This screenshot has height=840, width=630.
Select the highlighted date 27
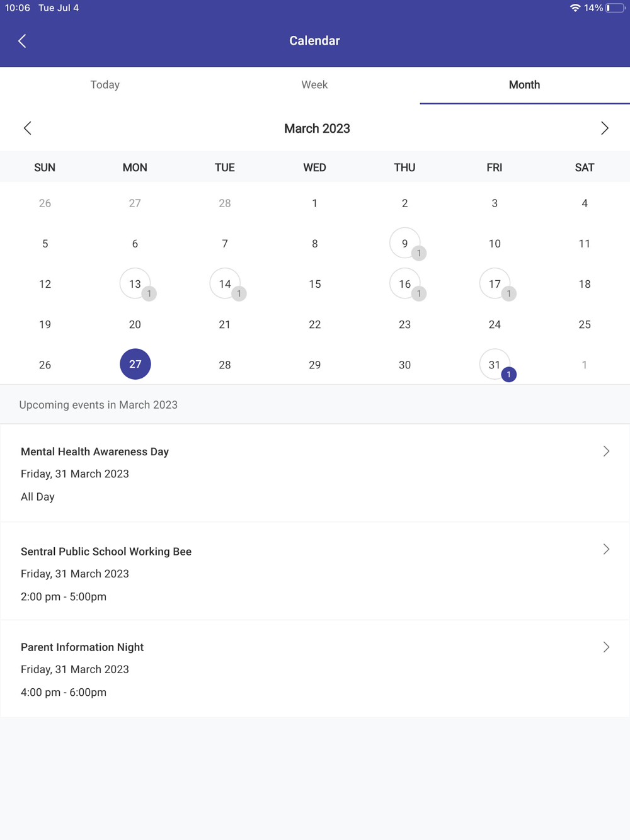pyautogui.click(x=135, y=364)
